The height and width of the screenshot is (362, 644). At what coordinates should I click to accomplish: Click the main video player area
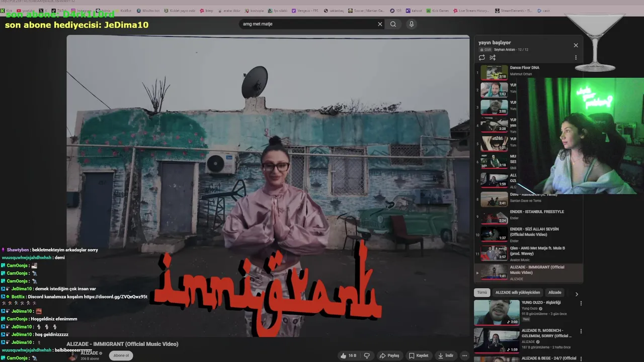pos(268,186)
